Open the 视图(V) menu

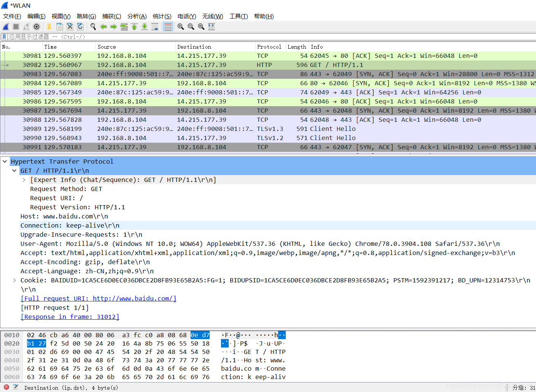[x=61, y=16]
